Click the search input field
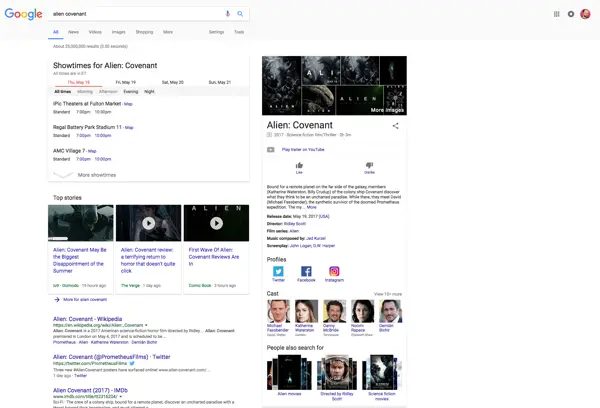 136,14
